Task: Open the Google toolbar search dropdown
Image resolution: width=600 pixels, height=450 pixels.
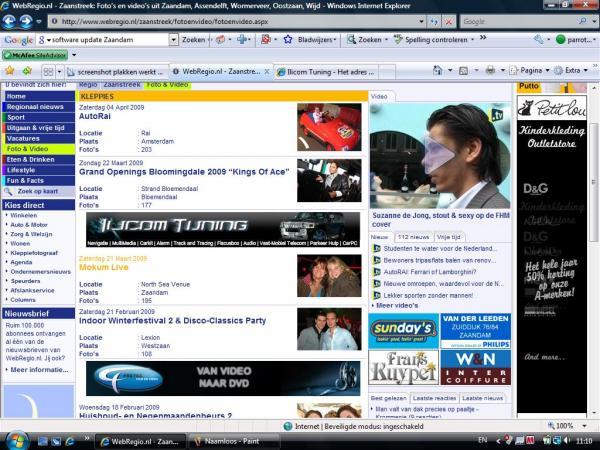Action: [x=174, y=39]
